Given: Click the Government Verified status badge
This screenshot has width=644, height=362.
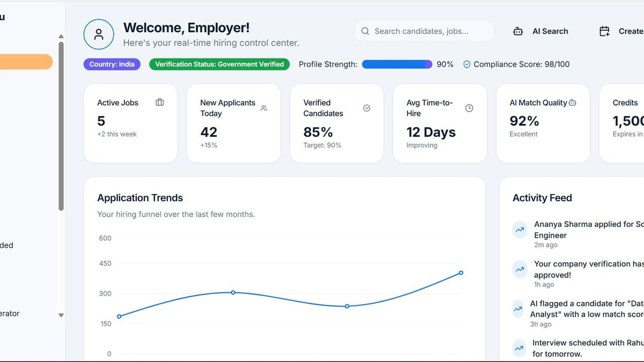Looking at the screenshot, I should tap(219, 64).
